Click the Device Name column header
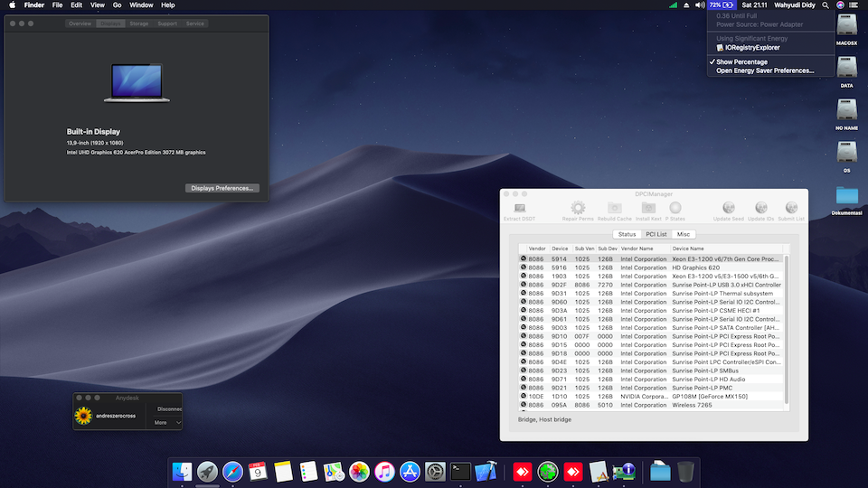 tap(727, 249)
